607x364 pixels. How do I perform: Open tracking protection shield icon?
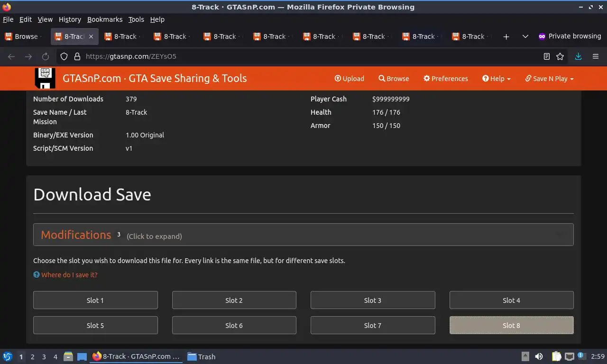pos(64,56)
